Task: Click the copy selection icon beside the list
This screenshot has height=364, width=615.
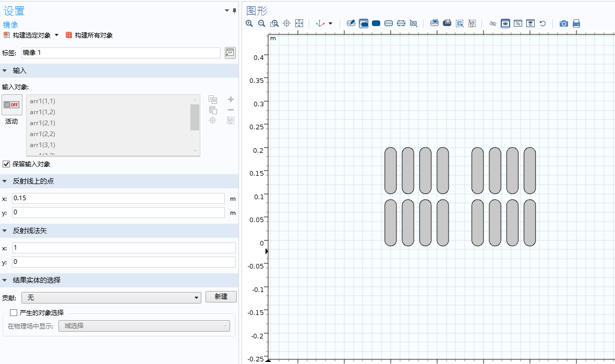Action: click(213, 100)
